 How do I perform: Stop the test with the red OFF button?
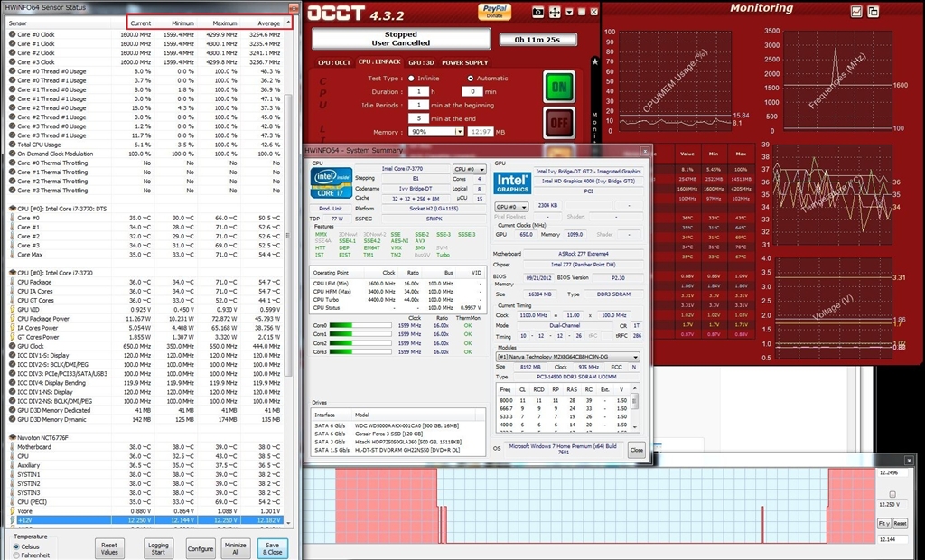point(558,123)
